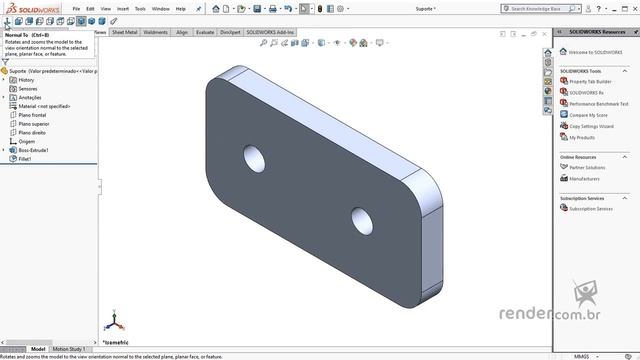Viewport: 640px width, 360px height.
Task: Click Welcome to SOLIDWORKS link
Action: point(595,52)
